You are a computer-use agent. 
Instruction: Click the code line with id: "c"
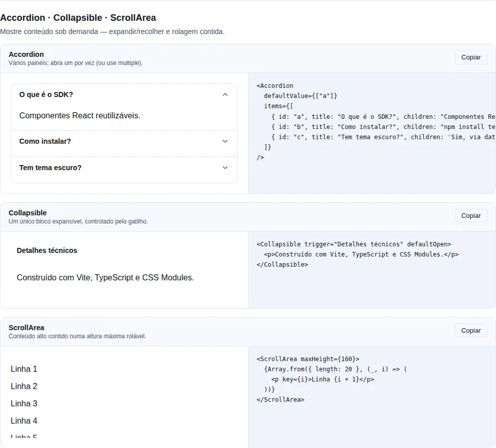point(383,137)
